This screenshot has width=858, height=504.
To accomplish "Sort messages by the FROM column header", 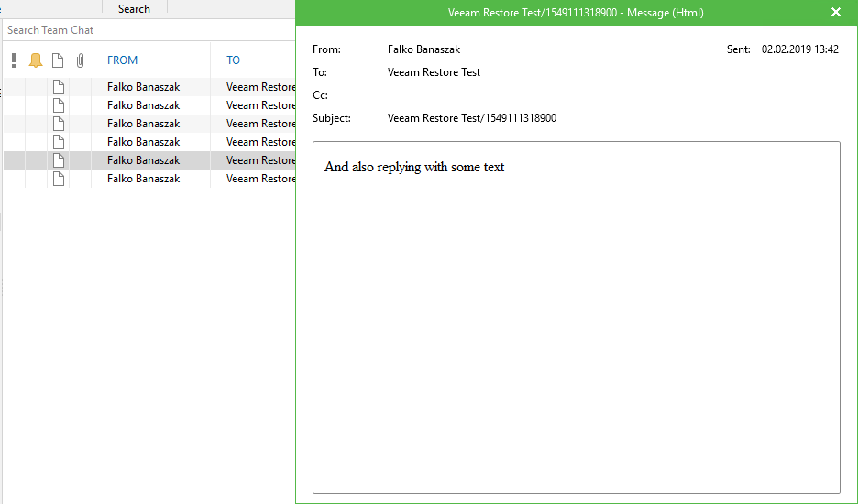I will click(122, 60).
